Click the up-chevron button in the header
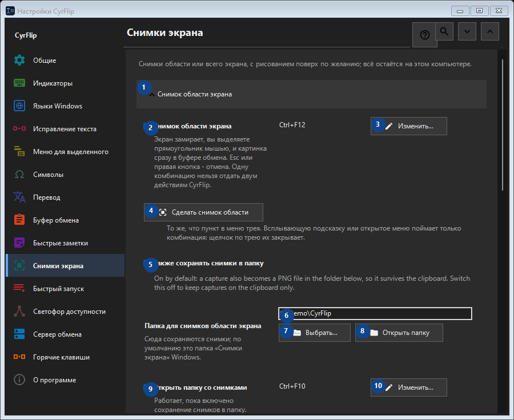514x420 pixels. point(490,31)
